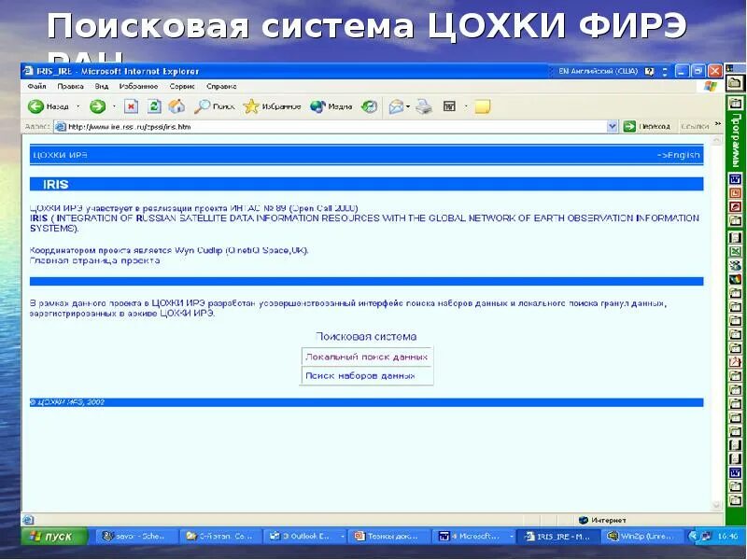Image resolution: width=747 pixels, height=560 pixels.
Task: Expand Links (Ссылки) chevron
Action: [718, 124]
